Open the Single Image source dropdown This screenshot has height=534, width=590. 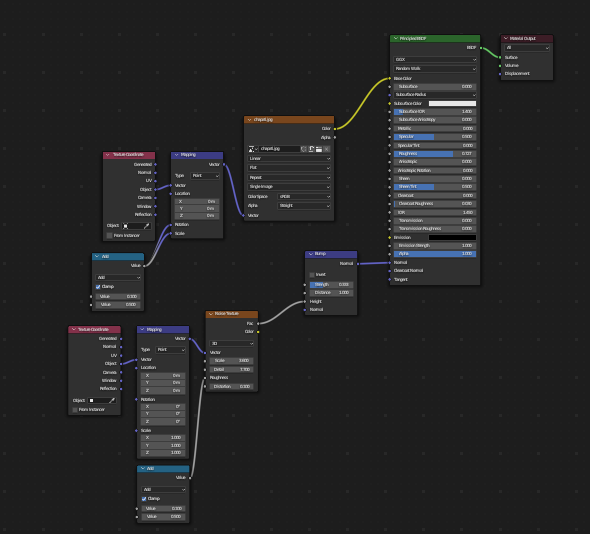289,187
